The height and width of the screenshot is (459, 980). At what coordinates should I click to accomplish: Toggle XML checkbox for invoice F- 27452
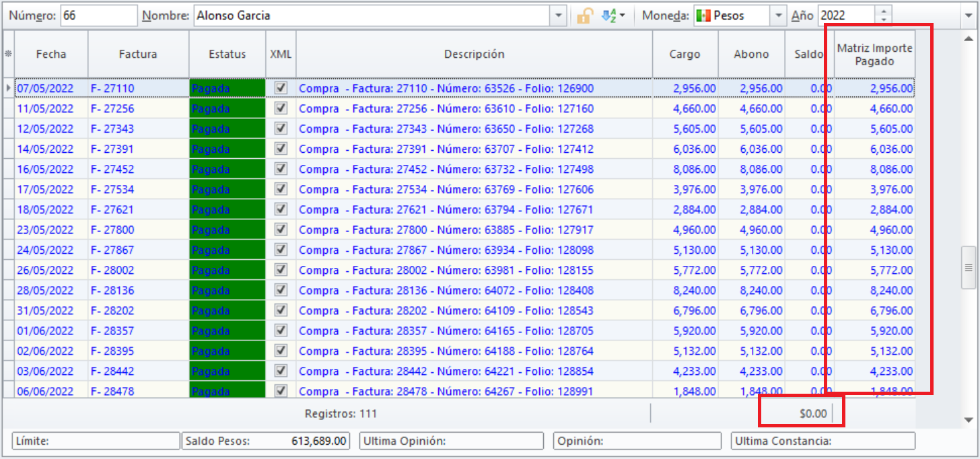[x=281, y=169]
